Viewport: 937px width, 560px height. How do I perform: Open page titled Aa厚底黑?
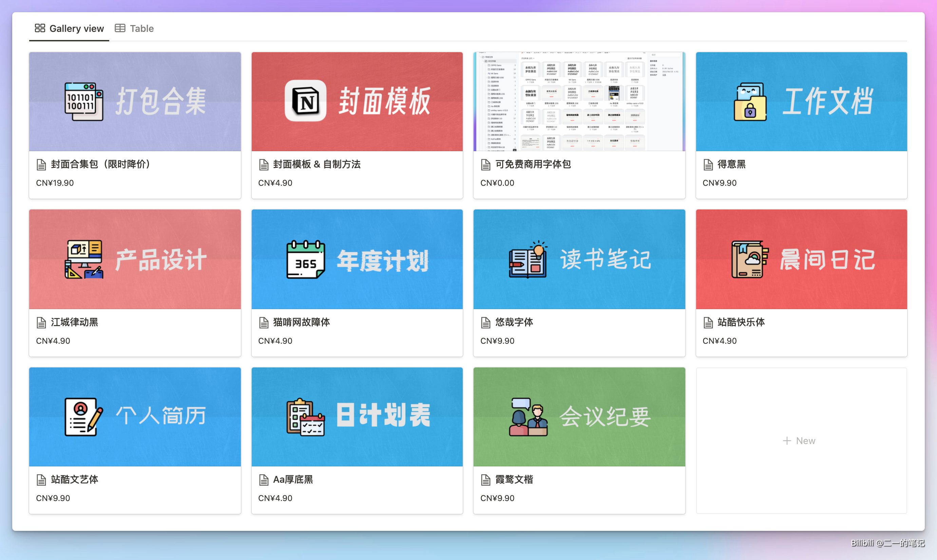[293, 479]
